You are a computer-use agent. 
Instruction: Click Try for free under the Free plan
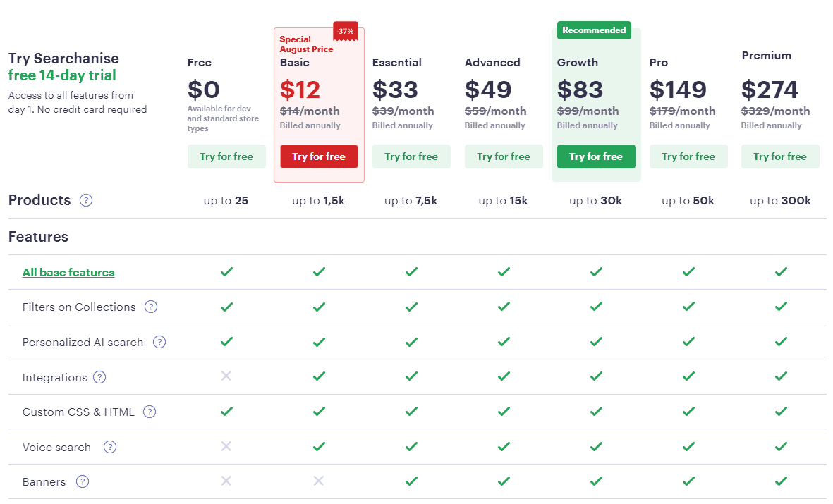click(x=226, y=156)
